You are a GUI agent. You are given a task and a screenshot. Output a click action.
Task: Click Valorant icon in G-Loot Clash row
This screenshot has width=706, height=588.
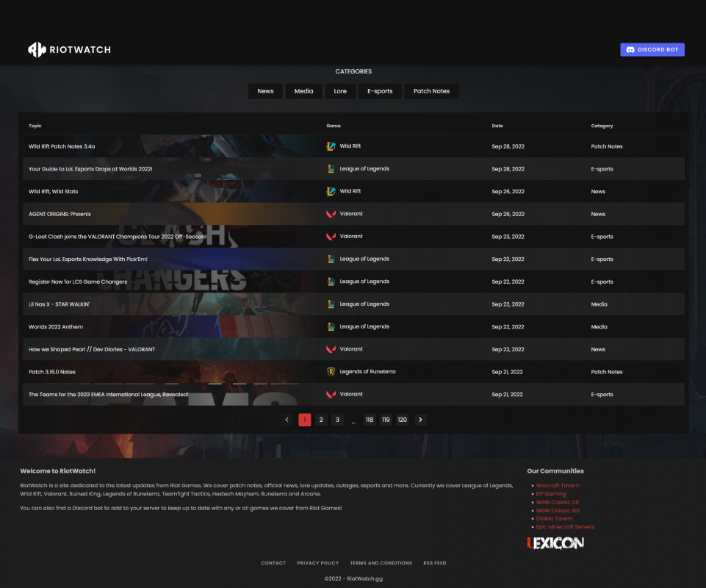point(331,236)
